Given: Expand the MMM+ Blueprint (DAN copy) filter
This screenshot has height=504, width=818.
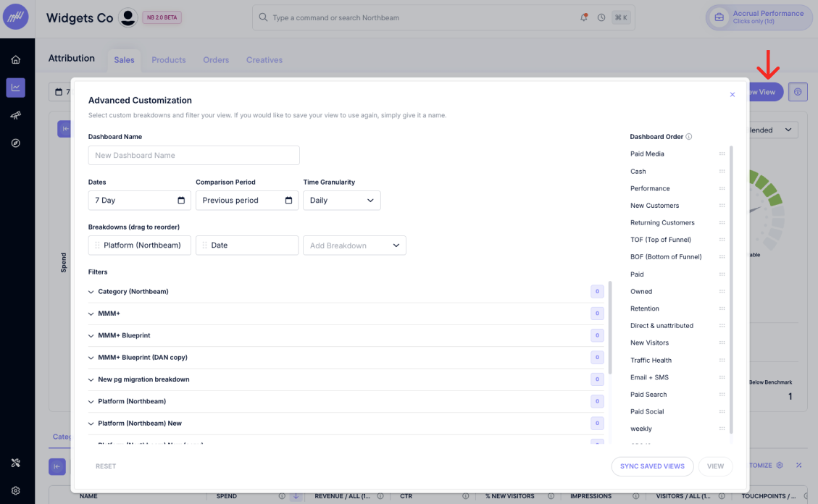Looking at the screenshot, I should click(91, 358).
